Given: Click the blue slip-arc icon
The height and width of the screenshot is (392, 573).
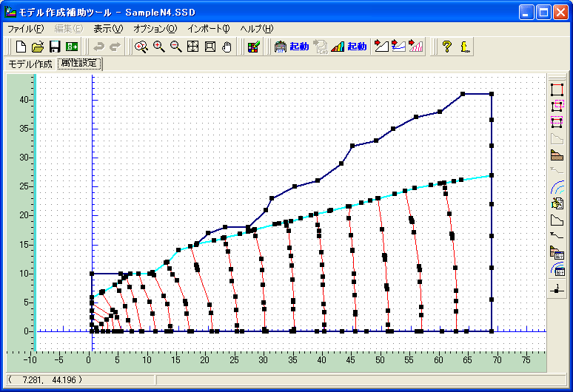Looking at the screenshot, I should point(557,187).
